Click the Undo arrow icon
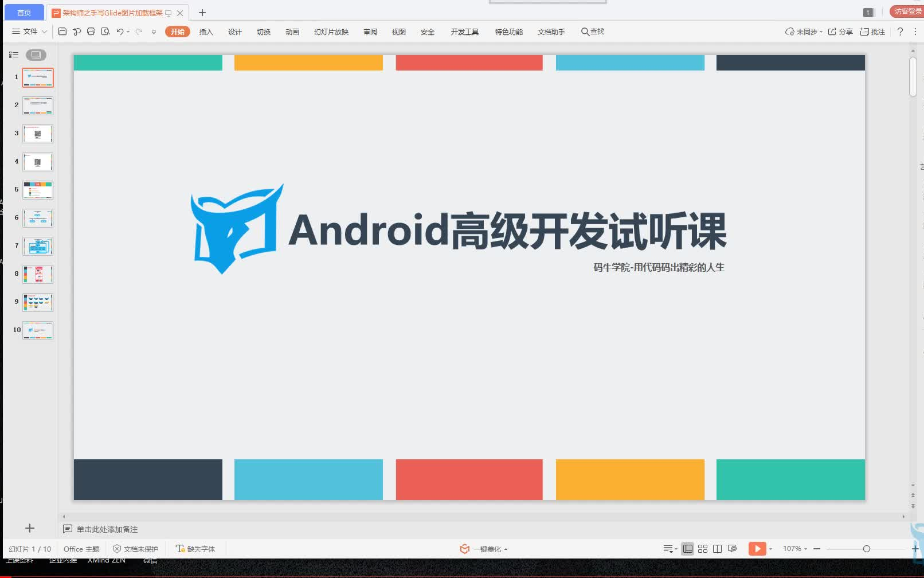The width and height of the screenshot is (924, 578). (120, 32)
